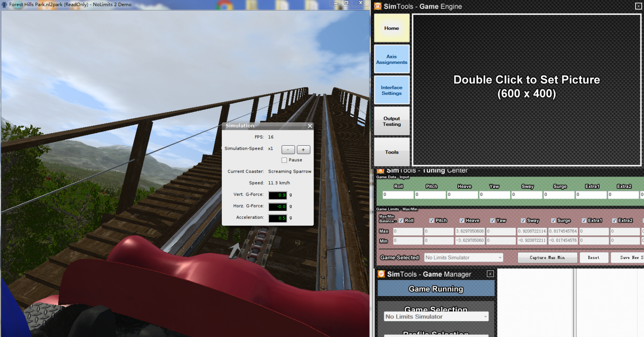Click the Heave Min limit field
The height and width of the screenshot is (337, 644).
tap(470, 240)
